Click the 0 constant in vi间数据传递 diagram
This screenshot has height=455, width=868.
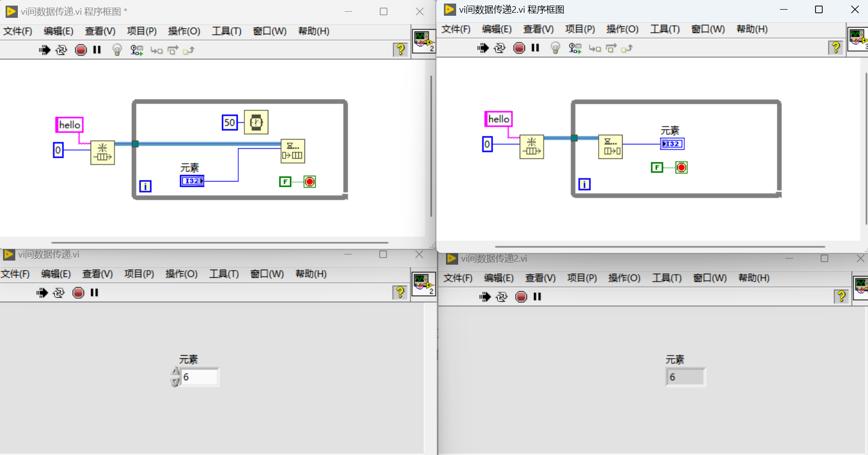pos(58,150)
